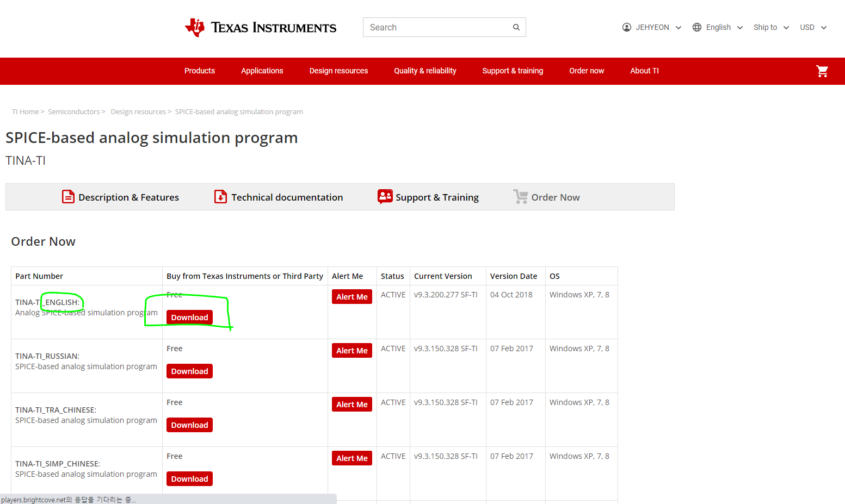The image size is (845, 504).
Task: Open the Applications menu
Action: pos(262,71)
